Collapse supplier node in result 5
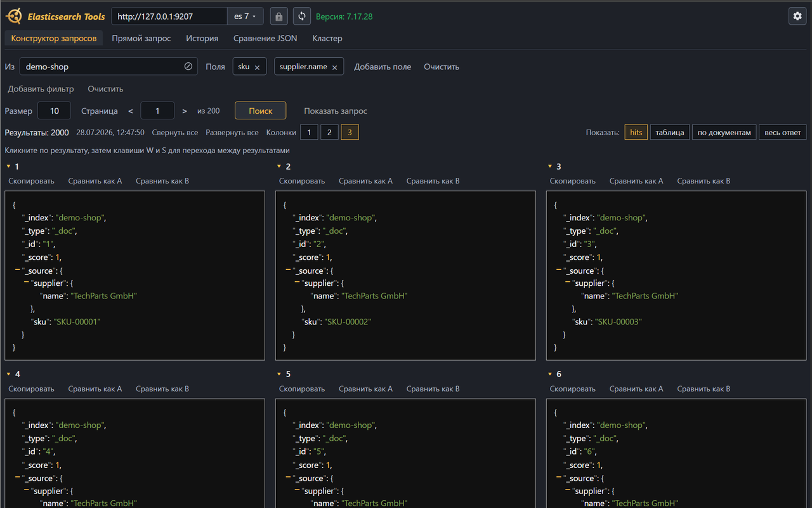Screen dimensions: 812x508 tap(297, 491)
